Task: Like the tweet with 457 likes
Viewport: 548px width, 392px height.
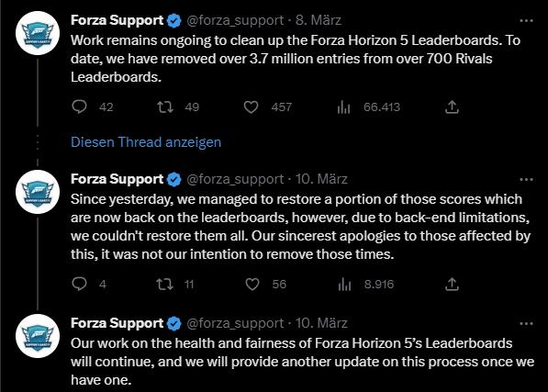Action: coord(251,106)
